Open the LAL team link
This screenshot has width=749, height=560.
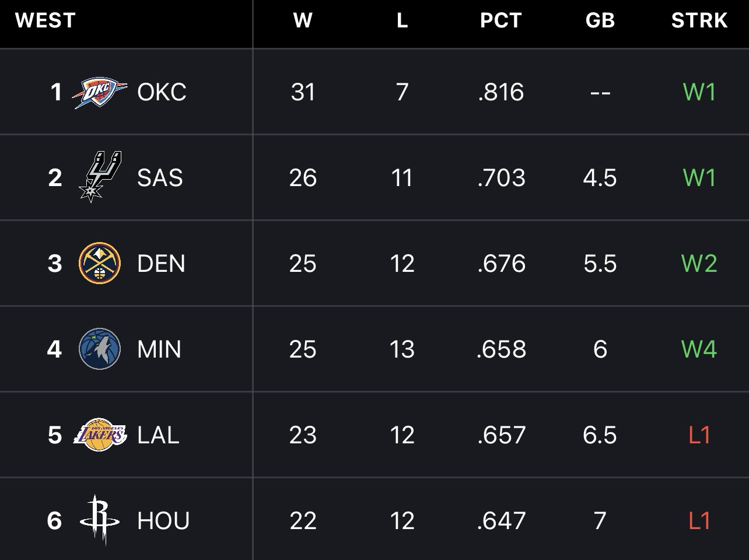click(x=158, y=435)
